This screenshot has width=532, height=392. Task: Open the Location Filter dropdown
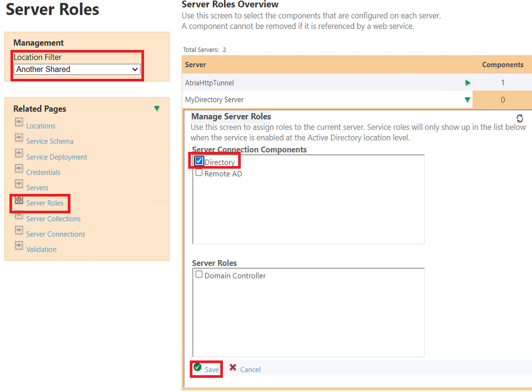click(x=77, y=69)
